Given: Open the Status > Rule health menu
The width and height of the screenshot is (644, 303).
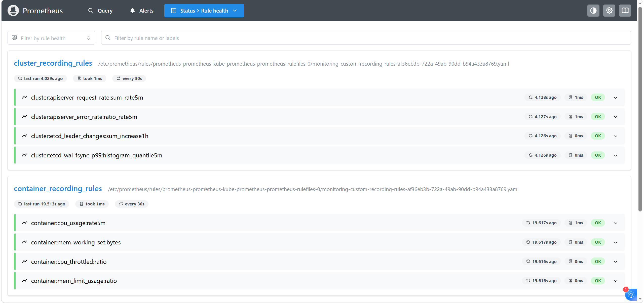Looking at the screenshot, I should coord(204,11).
